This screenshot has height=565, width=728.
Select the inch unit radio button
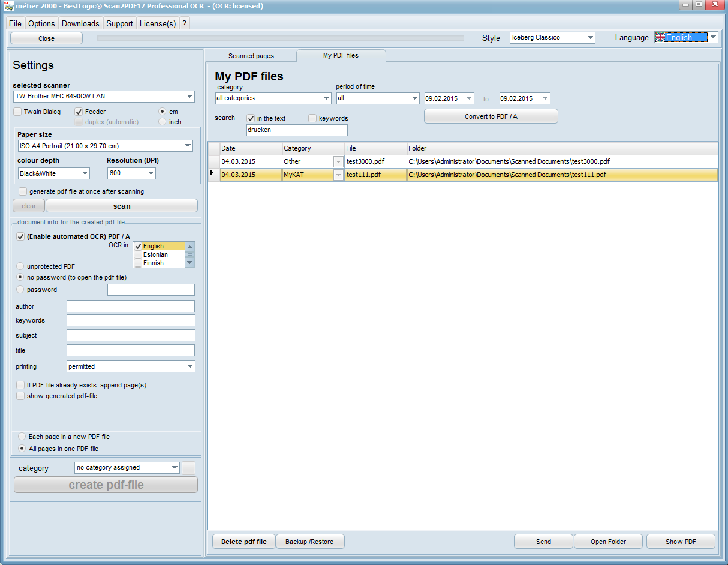163,122
